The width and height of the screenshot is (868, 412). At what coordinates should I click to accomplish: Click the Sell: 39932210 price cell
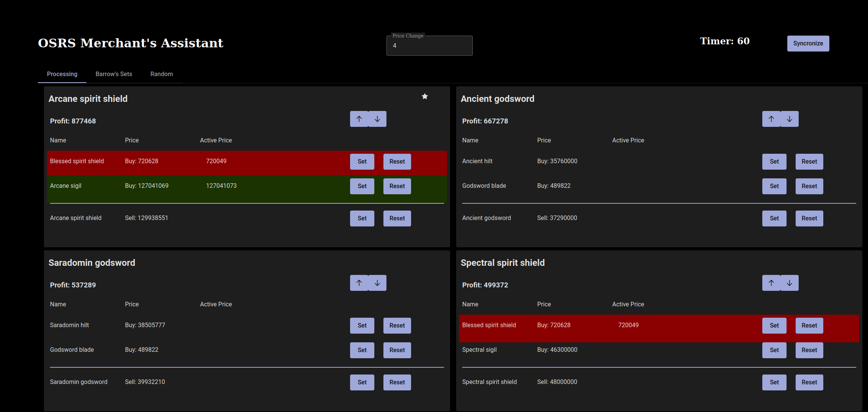pyautogui.click(x=145, y=382)
